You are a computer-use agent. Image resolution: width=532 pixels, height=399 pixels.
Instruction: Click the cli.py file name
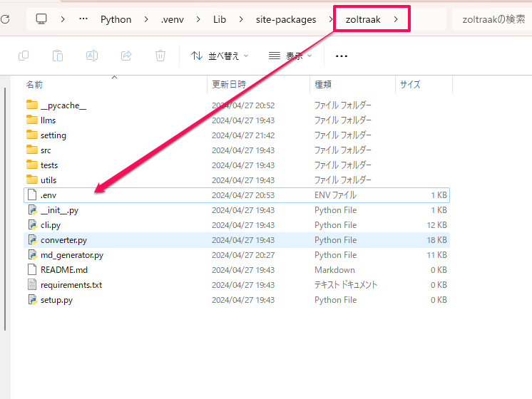(51, 225)
